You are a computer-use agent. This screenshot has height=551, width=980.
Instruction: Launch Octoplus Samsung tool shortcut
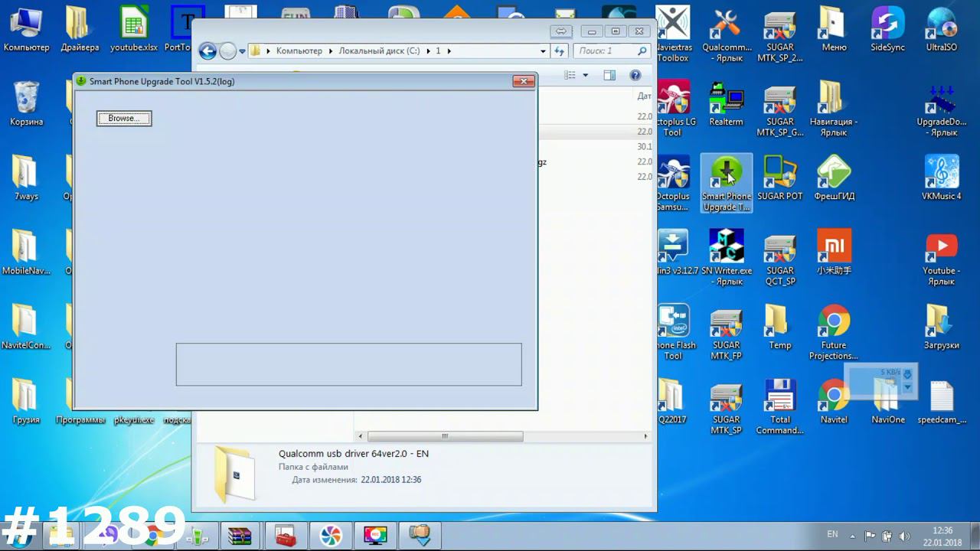[673, 184]
